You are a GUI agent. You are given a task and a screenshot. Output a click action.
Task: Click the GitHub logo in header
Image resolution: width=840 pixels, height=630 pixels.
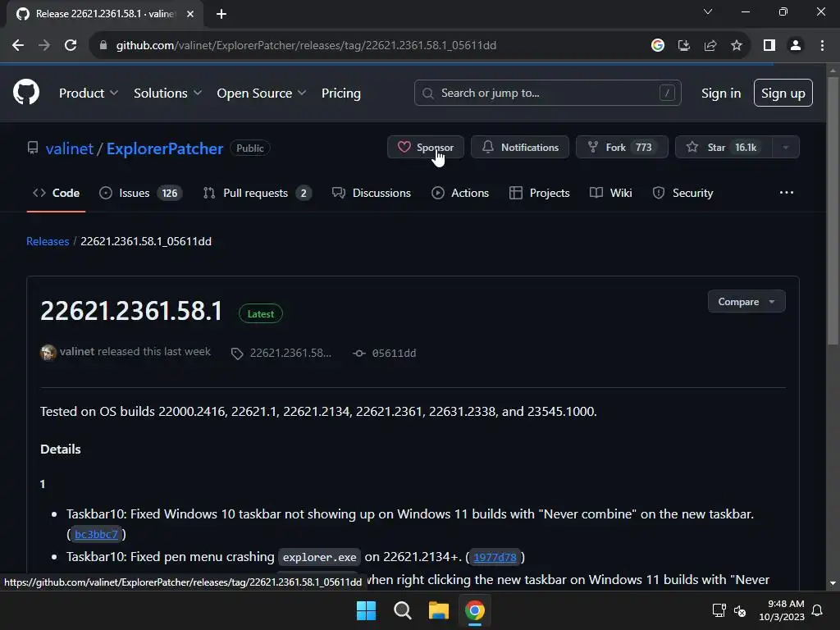[26, 92]
